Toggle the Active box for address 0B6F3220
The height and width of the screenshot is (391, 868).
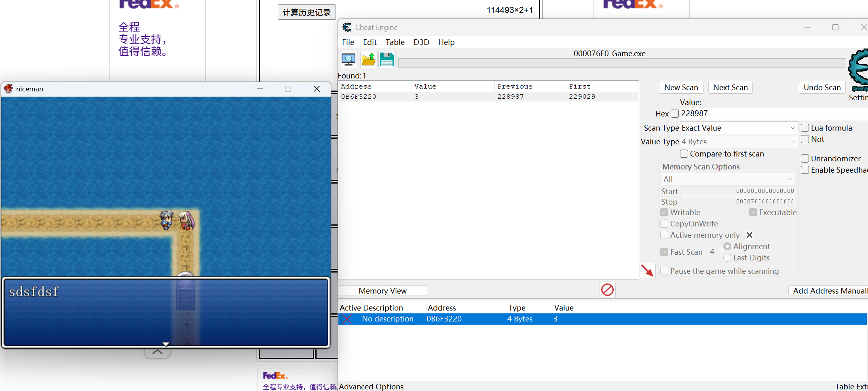coord(347,319)
